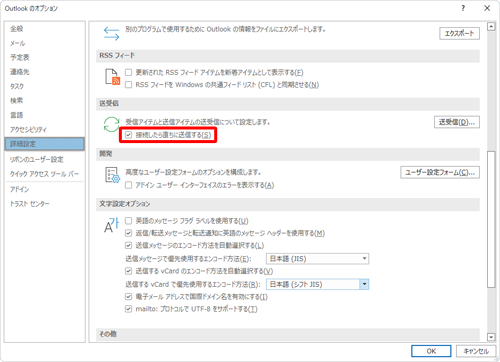Select 連絡先 category in sidebar
500x362 pixels.
(x=45, y=72)
